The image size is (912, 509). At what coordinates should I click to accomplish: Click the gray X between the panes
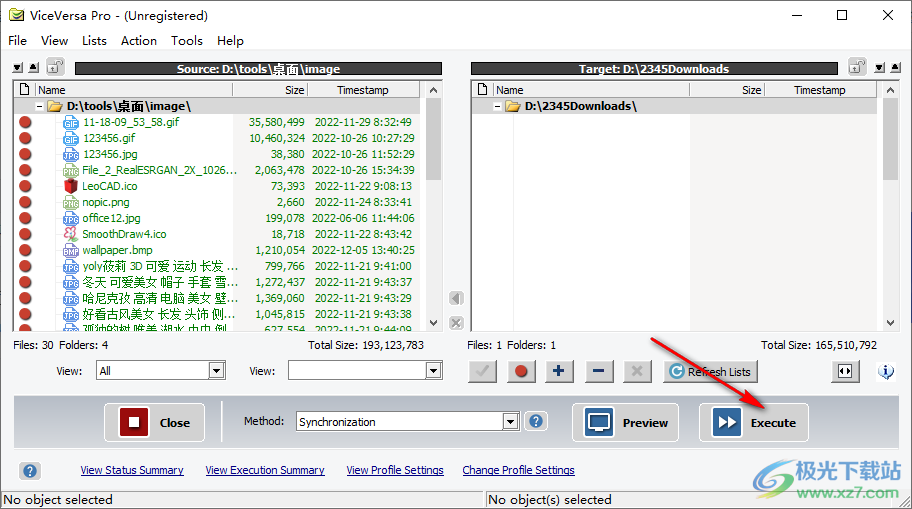[457, 323]
